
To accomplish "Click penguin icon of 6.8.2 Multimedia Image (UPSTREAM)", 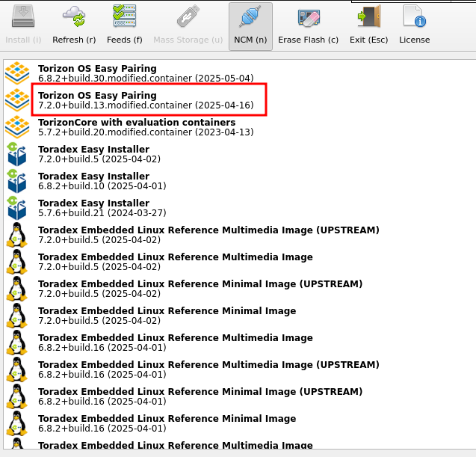I will coord(17,369).
